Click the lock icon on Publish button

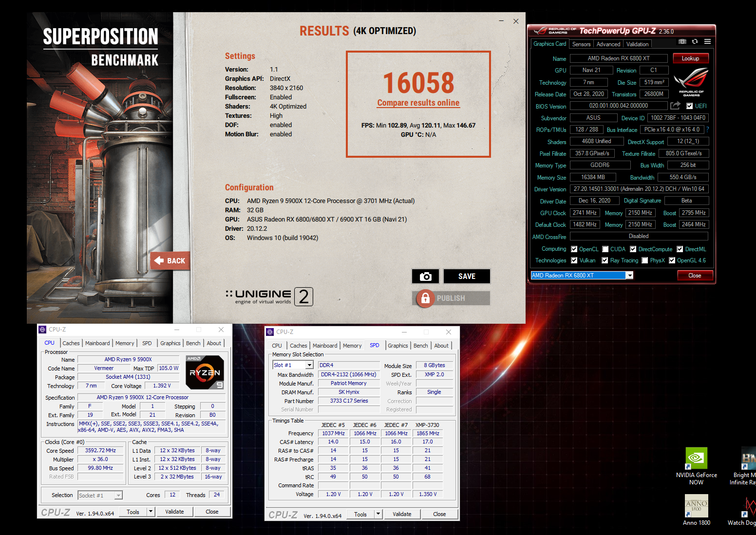click(x=425, y=298)
